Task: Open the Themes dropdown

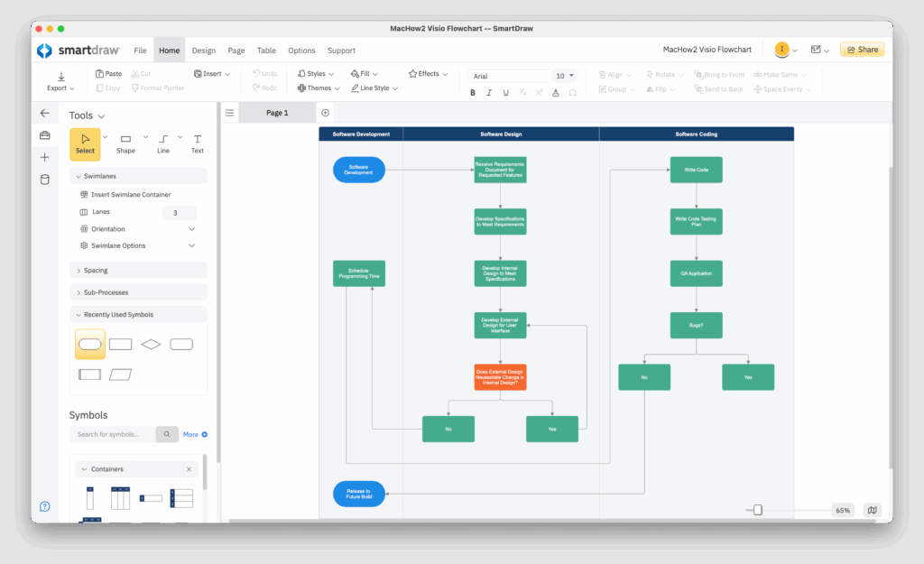Action: click(319, 88)
